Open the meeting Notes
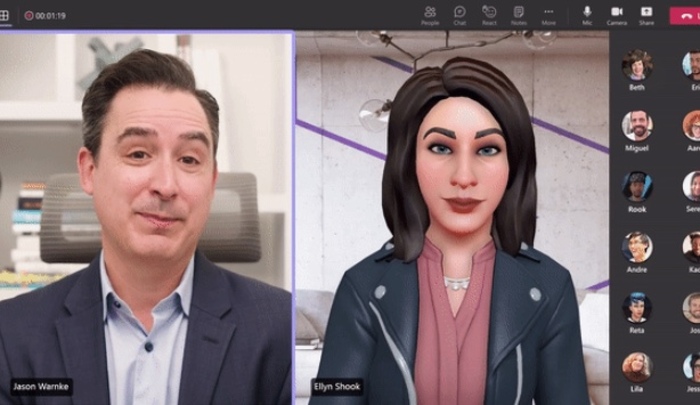This screenshot has width=700, height=405. 519,16
